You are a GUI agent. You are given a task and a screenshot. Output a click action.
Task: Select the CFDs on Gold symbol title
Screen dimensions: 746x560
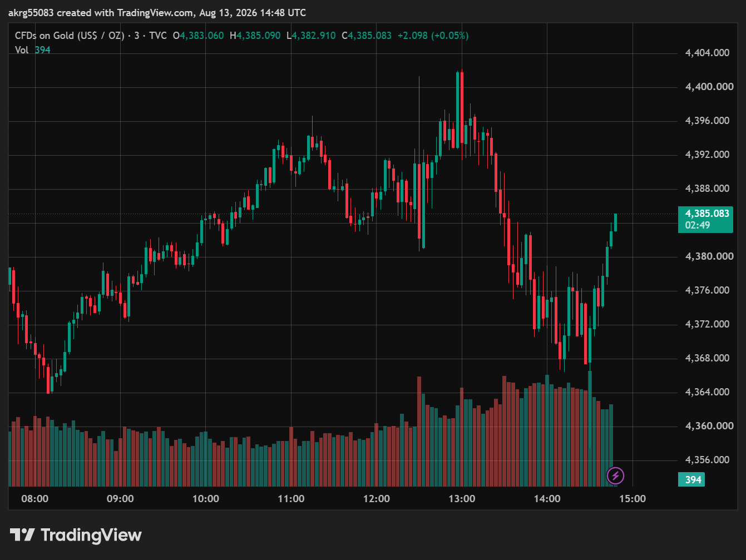[x=70, y=36]
